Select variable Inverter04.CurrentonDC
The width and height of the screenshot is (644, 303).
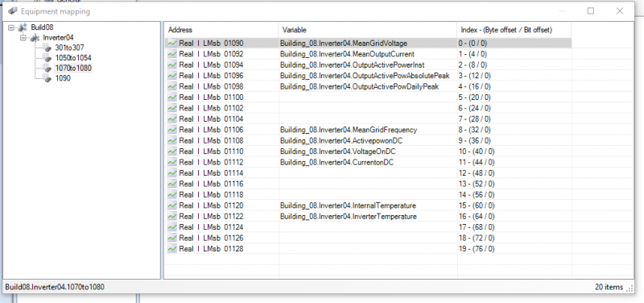pyautogui.click(x=336, y=162)
